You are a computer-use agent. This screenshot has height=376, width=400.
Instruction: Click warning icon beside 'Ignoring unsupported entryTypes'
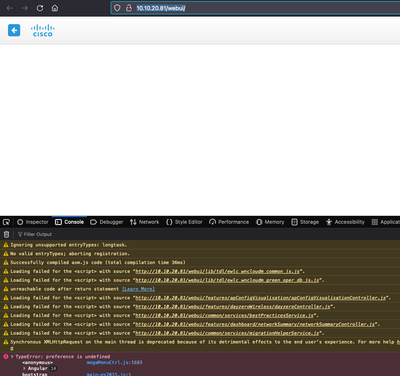(x=6, y=245)
